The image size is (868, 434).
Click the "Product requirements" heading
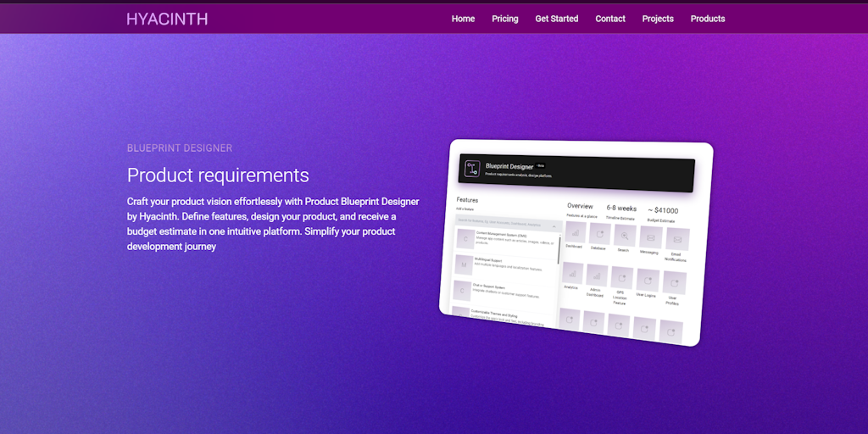click(x=218, y=175)
